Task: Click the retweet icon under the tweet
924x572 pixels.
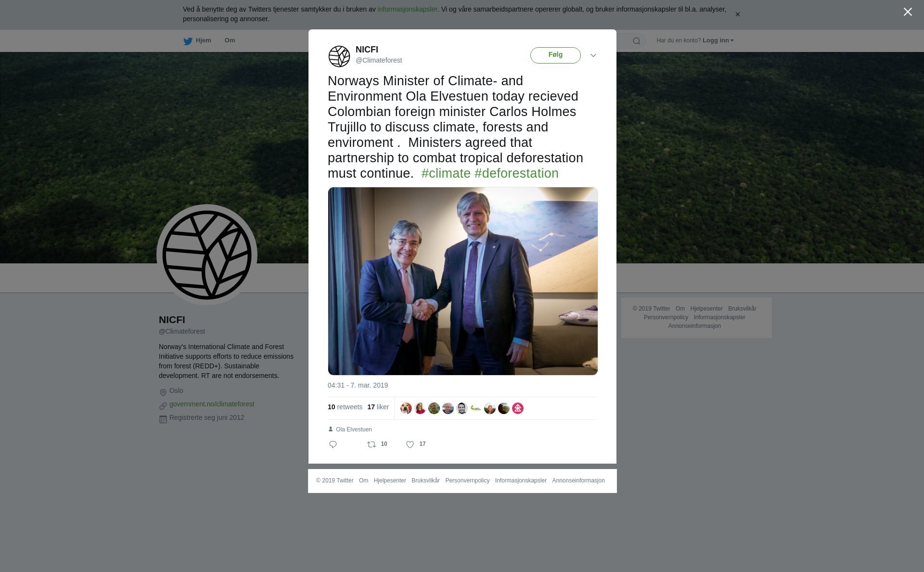Action: tap(372, 444)
